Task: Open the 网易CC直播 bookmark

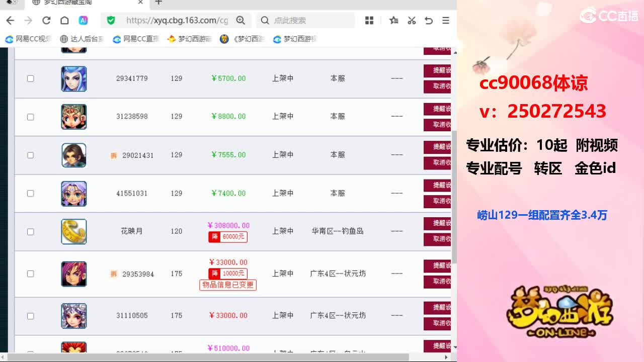Action: click(136, 39)
